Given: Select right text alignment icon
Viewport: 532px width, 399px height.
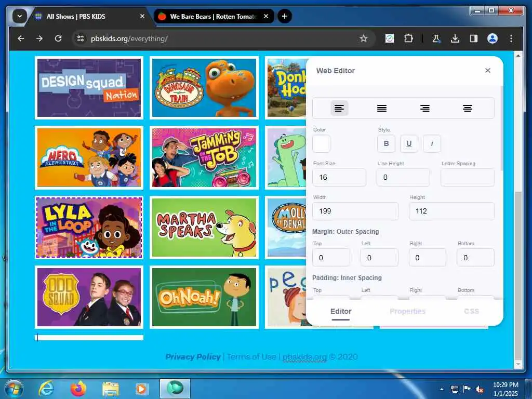Looking at the screenshot, I should click(x=425, y=108).
